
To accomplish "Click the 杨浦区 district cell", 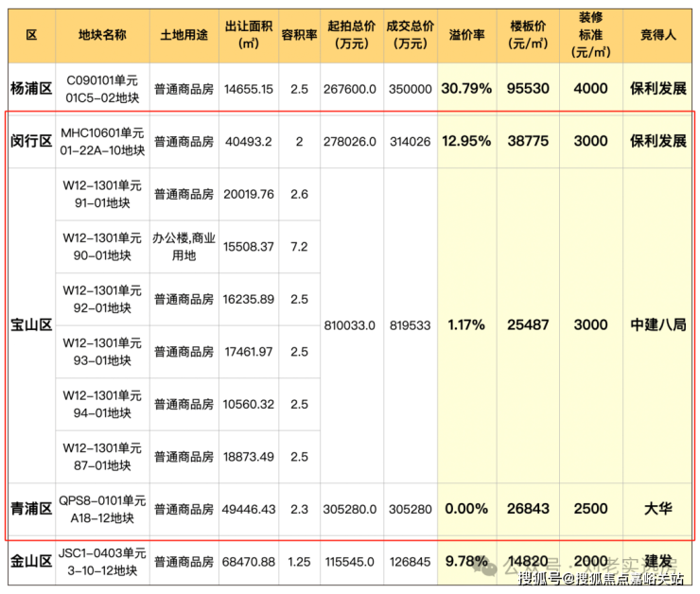I will coord(30,89).
